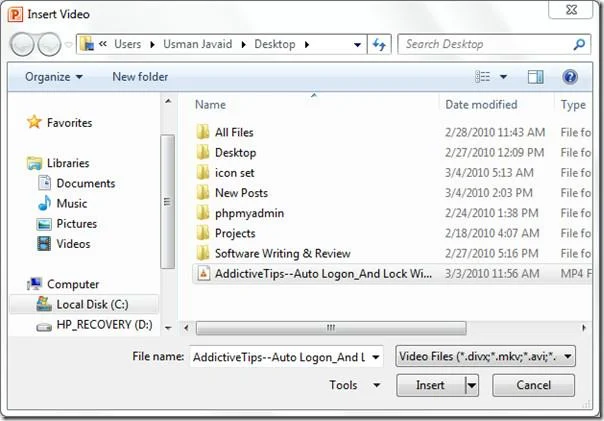The image size is (604, 421).
Task: Click Users in the address path
Action: 128,44
